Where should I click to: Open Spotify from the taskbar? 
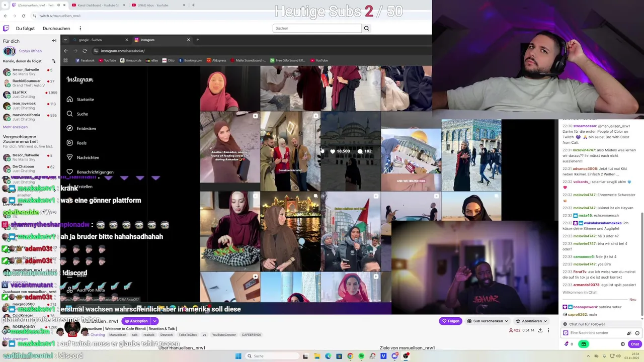361,356
